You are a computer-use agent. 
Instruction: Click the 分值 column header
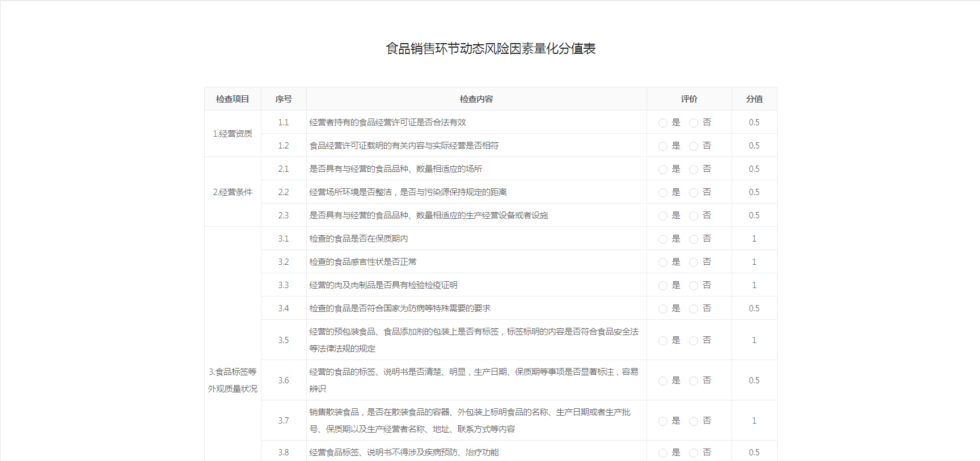click(754, 99)
